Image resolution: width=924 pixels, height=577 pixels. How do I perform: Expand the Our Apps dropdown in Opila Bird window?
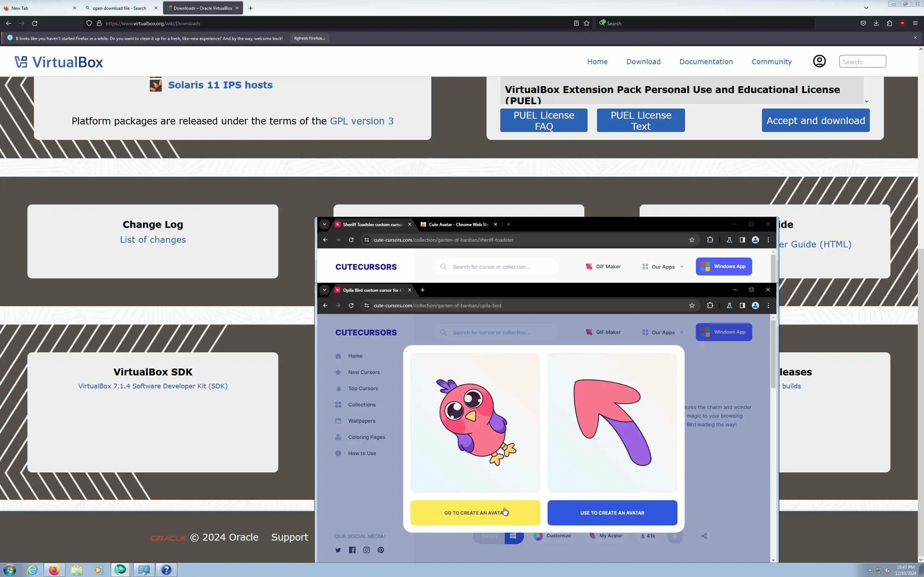[663, 332]
